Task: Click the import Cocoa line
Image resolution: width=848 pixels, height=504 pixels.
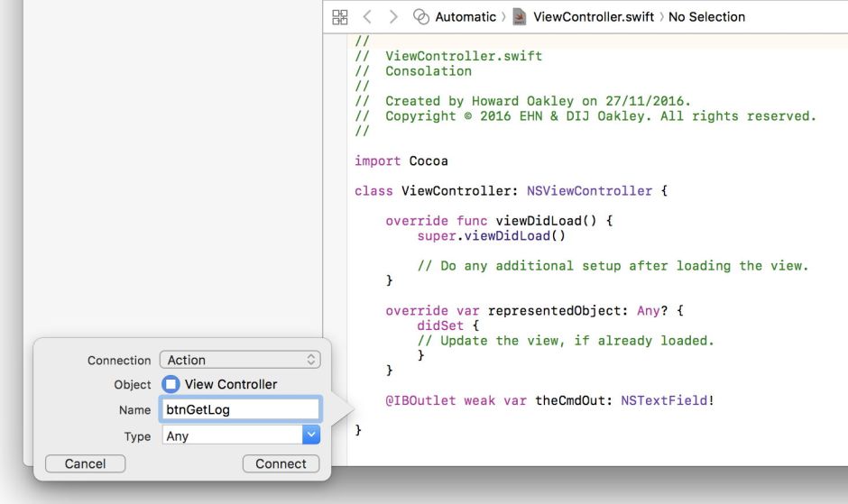Action: [401, 160]
